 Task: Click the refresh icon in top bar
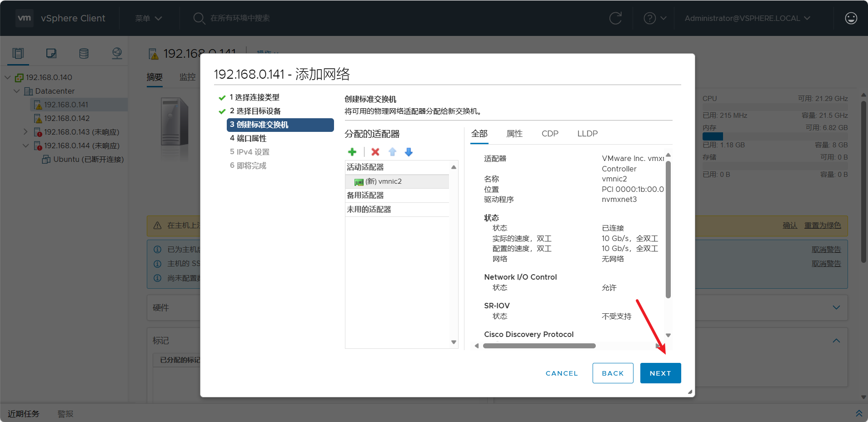(615, 18)
